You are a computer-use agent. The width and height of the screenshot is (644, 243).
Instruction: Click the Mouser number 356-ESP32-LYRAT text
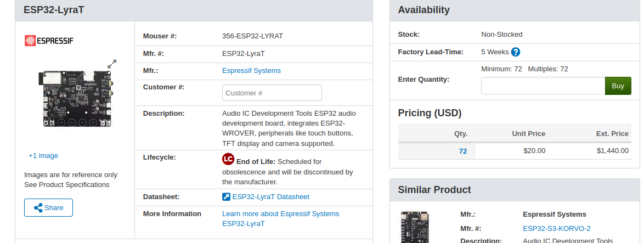(252, 36)
